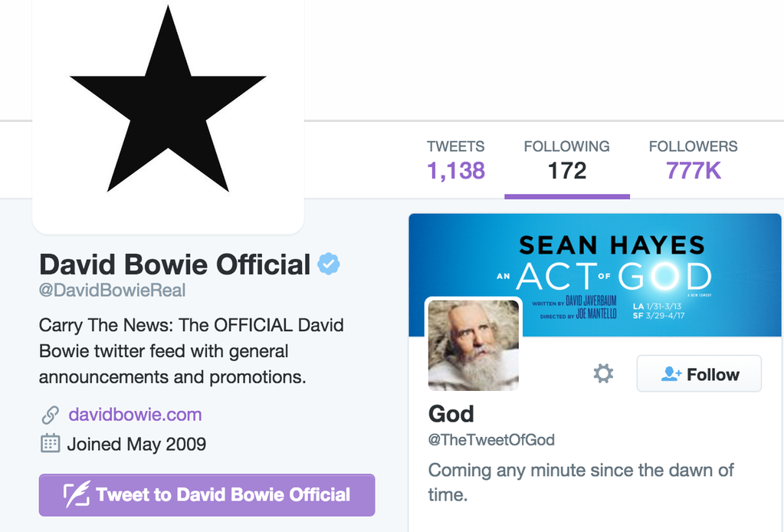This screenshot has width=784, height=532.
Task: Click the @TheTweetOfGod handle
Action: point(491,440)
